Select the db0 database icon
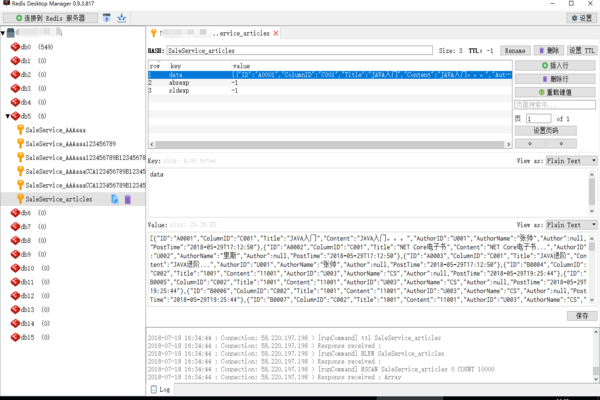600x400 pixels. click(15, 47)
